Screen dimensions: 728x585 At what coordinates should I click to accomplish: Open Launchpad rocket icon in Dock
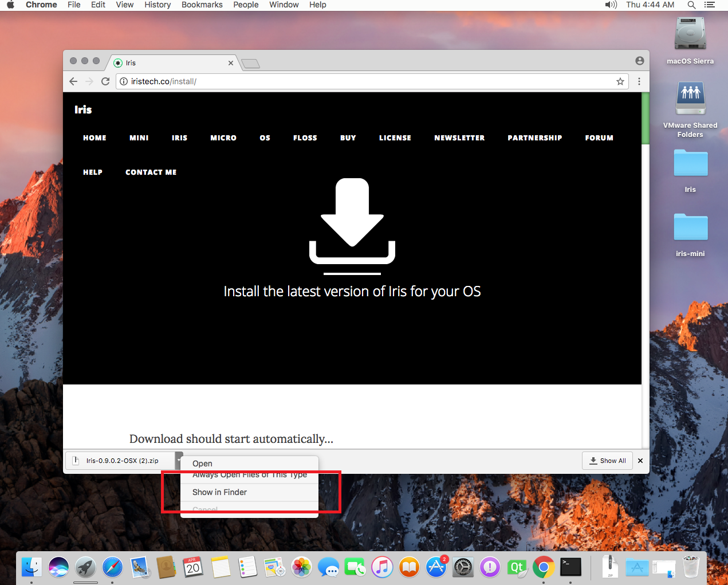pyautogui.click(x=86, y=567)
